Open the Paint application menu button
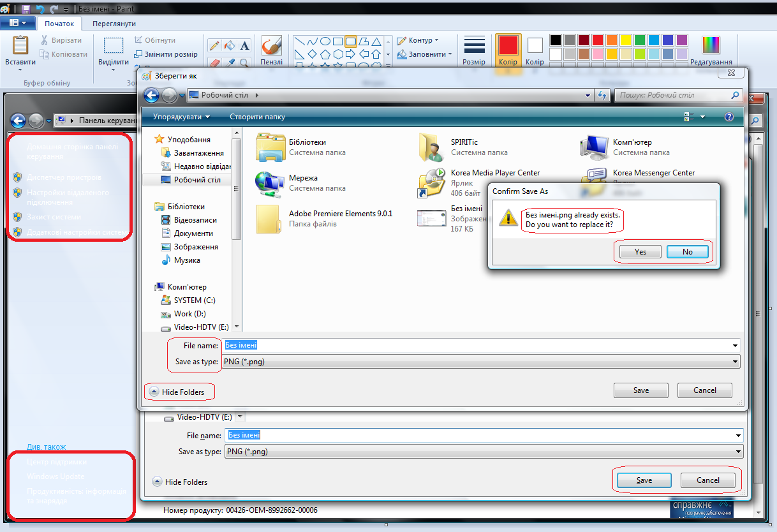777x532 pixels. pyautogui.click(x=18, y=23)
